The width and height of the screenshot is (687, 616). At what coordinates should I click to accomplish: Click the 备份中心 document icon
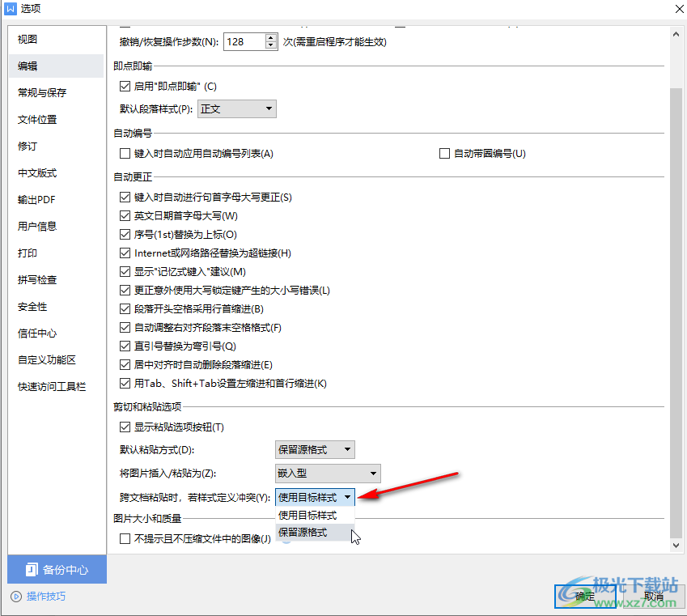[32, 570]
